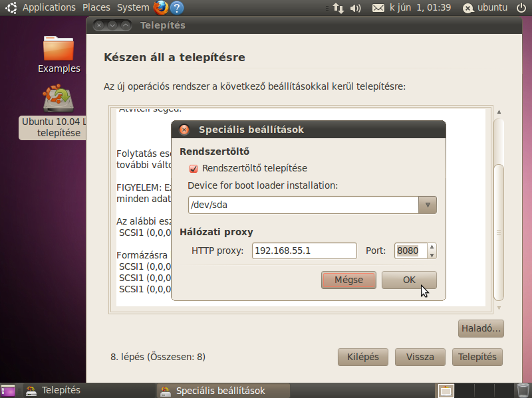Image resolution: width=532 pixels, height=398 pixels.
Task: Open the Trash icon in bottom panel
Action: coord(523,391)
